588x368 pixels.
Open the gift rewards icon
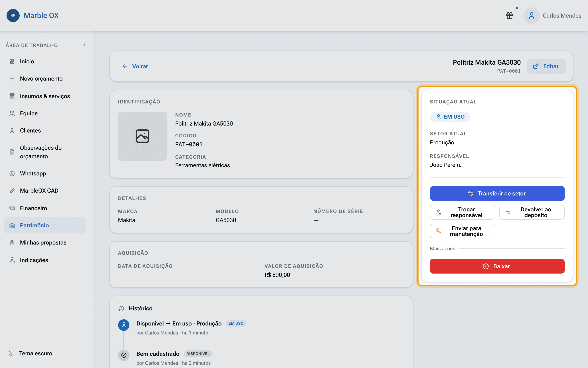pyautogui.click(x=510, y=16)
